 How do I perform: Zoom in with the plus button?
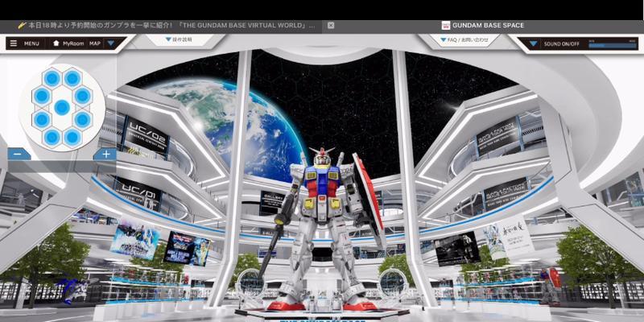[106, 155]
